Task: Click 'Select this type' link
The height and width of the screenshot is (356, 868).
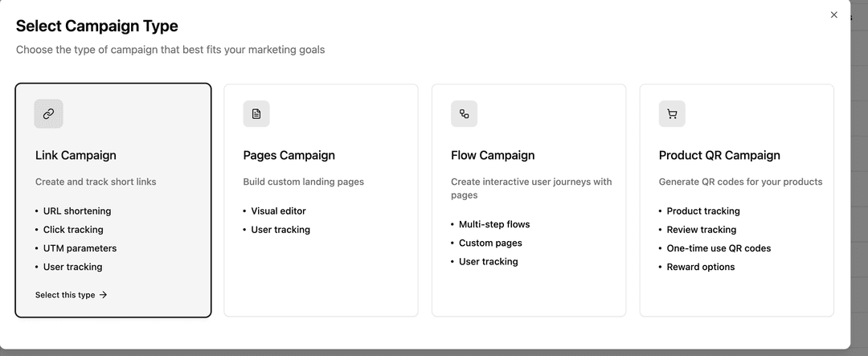Action: tap(65, 295)
